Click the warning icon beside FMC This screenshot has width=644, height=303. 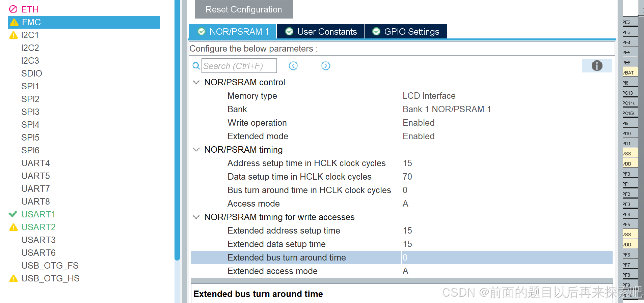coord(14,22)
